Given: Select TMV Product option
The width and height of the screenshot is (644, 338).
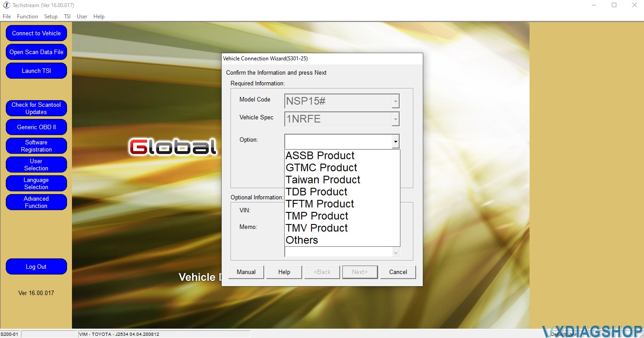Looking at the screenshot, I should 342,228.
